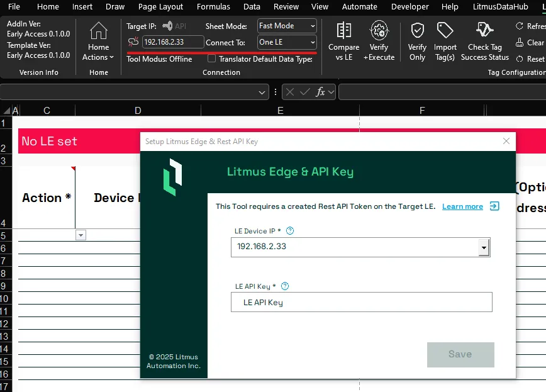Click the LE API Key help icon

pyautogui.click(x=285, y=286)
